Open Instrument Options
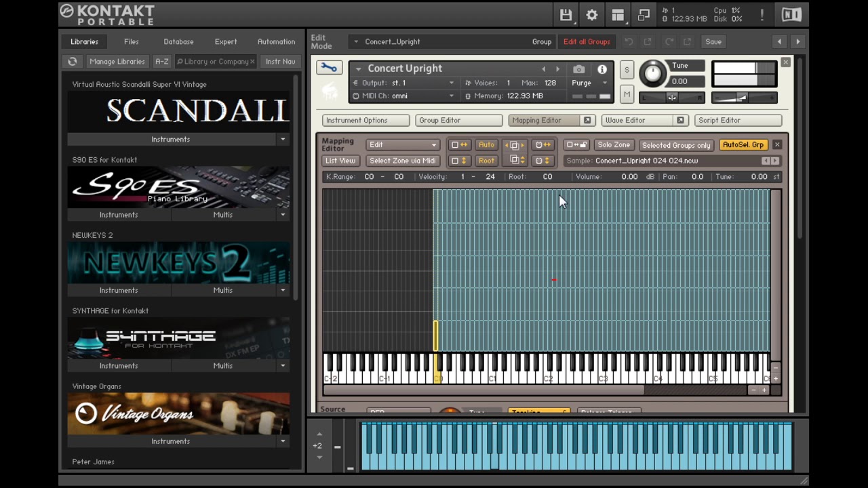Viewport: 868px width, 488px height. pyautogui.click(x=366, y=121)
